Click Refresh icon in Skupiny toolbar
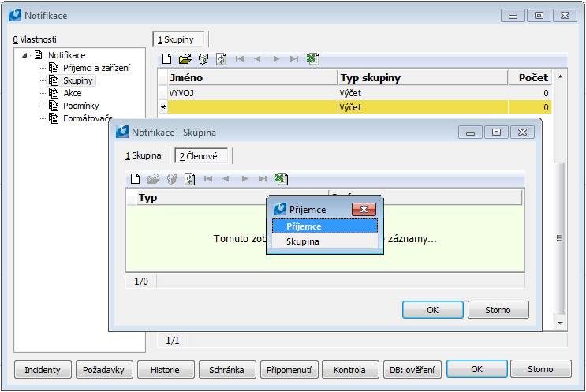 [222, 59]
